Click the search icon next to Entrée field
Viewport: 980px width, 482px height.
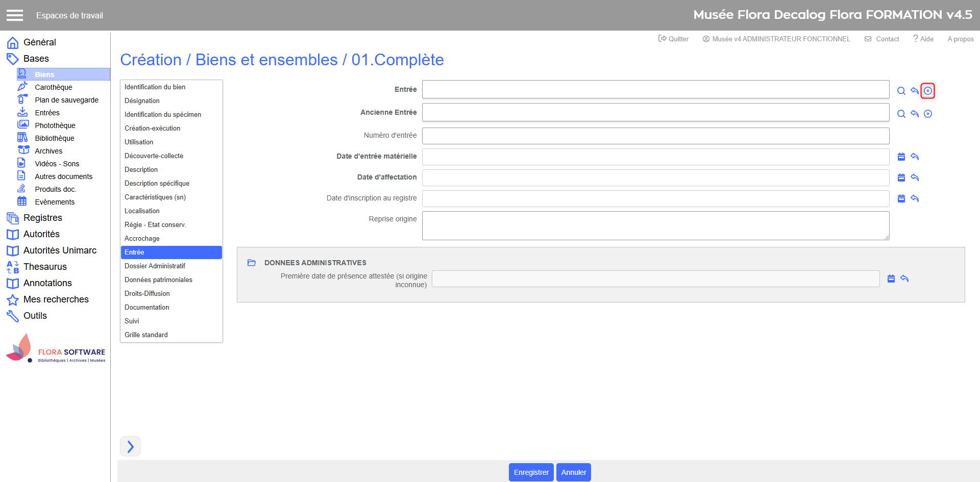pos(901,91)
